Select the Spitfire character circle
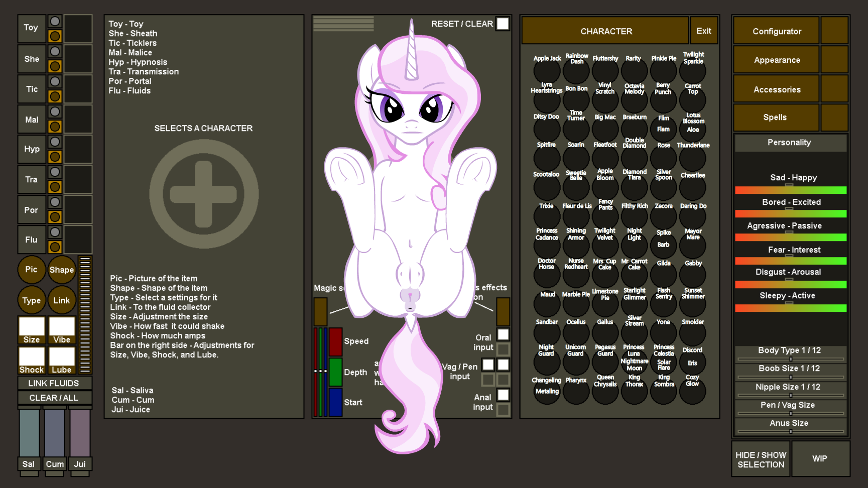 click(x=547, y=158)
